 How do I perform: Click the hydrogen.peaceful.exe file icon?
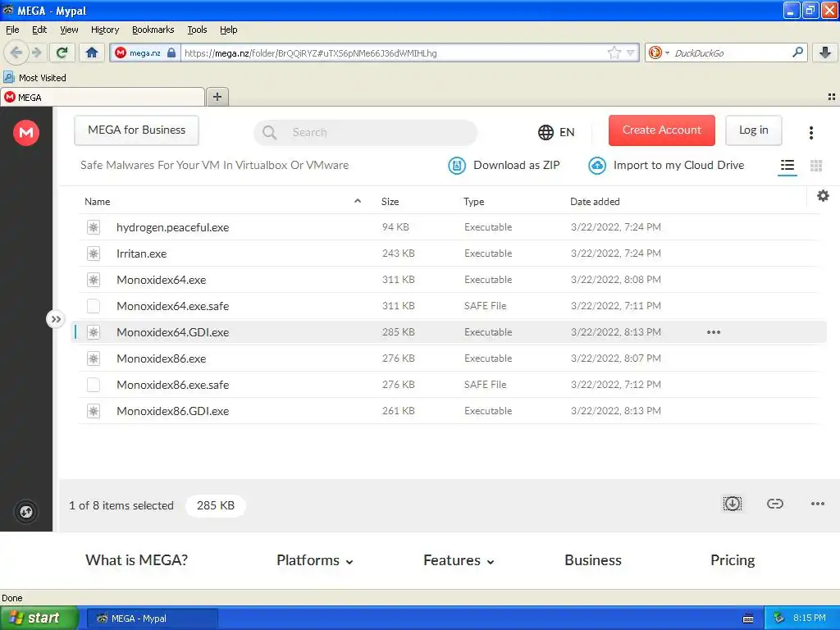click(94, 227)
